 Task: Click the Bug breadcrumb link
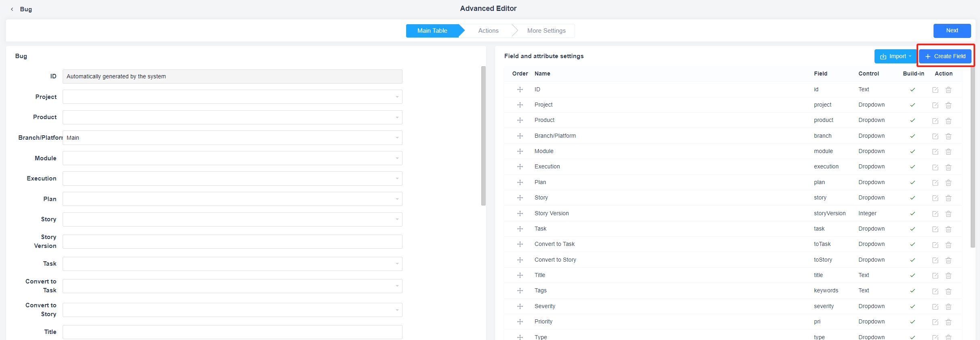[x=26, y=9]
